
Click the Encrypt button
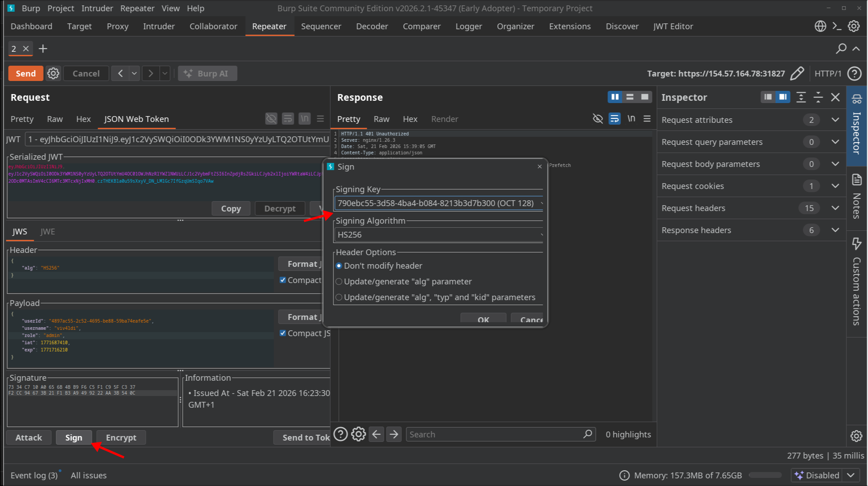(x=121, y=437)
